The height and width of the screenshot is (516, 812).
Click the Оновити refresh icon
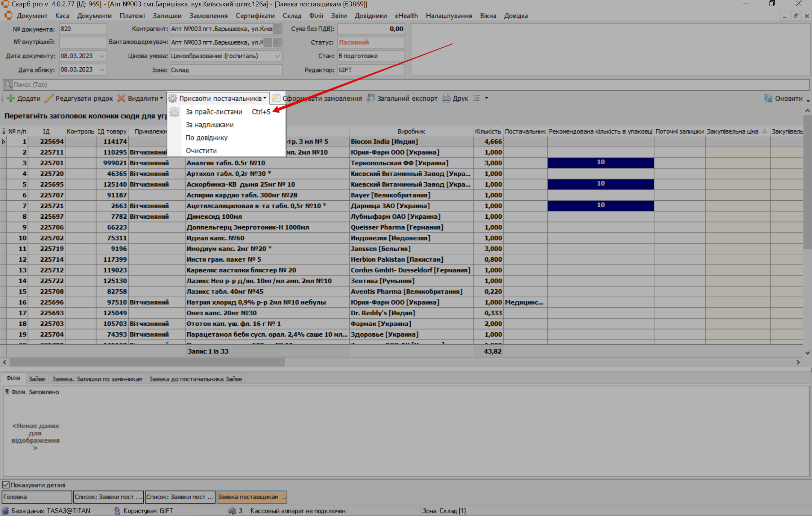point(768,98)
